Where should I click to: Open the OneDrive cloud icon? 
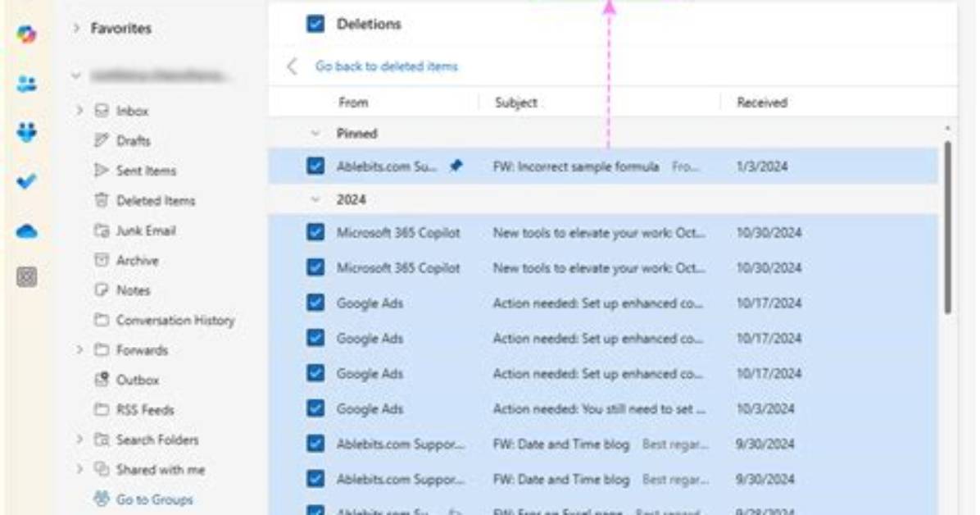coord(26,231)
